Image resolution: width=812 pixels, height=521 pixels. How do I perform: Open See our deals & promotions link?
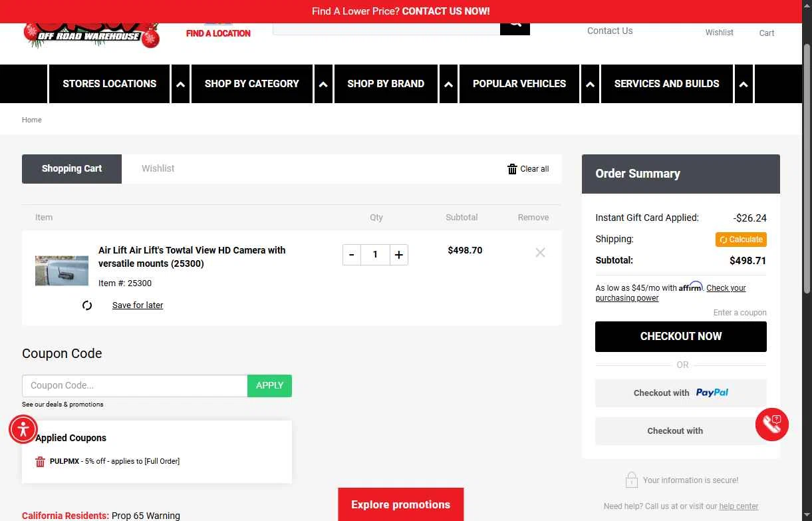click(63, 405)
